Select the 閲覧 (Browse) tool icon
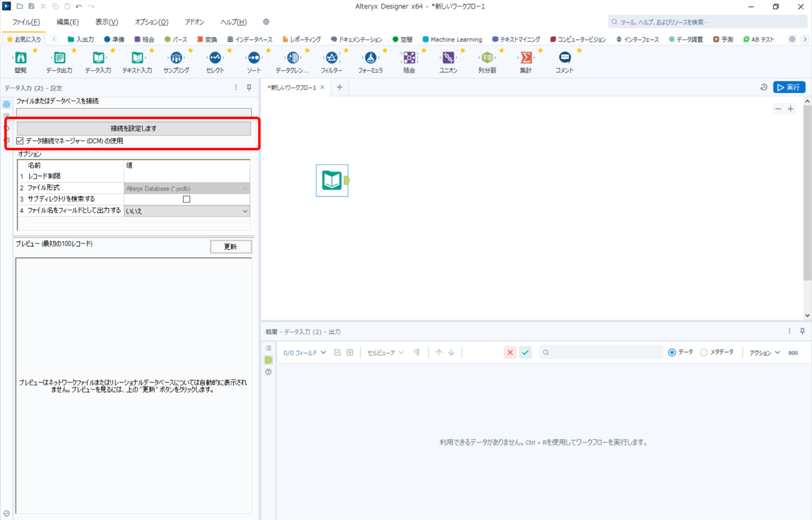 (21, 58)
